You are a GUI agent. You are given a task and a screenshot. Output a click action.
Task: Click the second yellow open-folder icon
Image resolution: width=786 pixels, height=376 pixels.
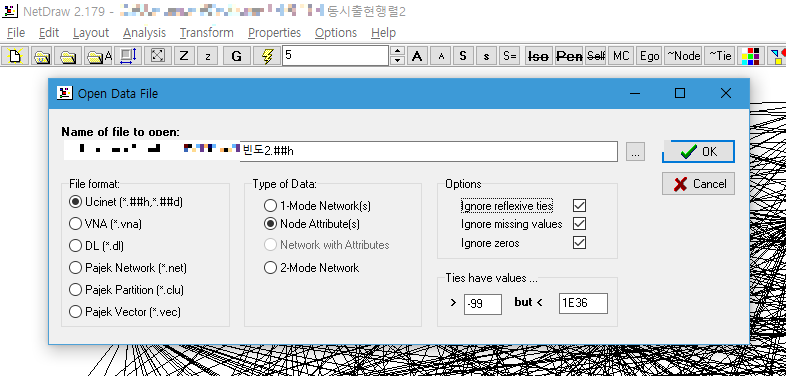(x=68, y=56)
